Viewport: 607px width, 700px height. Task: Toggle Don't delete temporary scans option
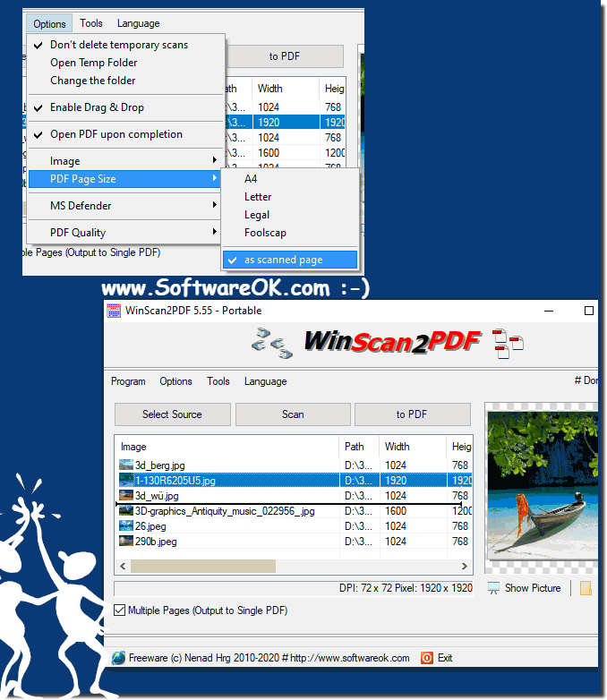126,45
